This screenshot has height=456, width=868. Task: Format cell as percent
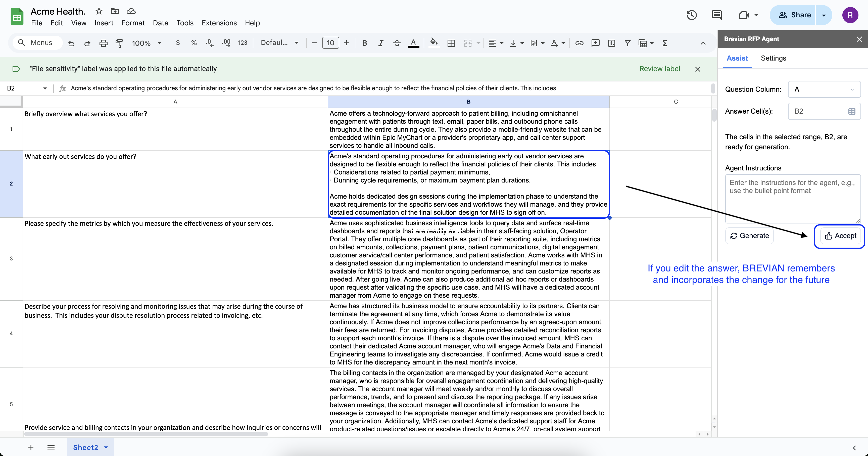tap(194, 43)
